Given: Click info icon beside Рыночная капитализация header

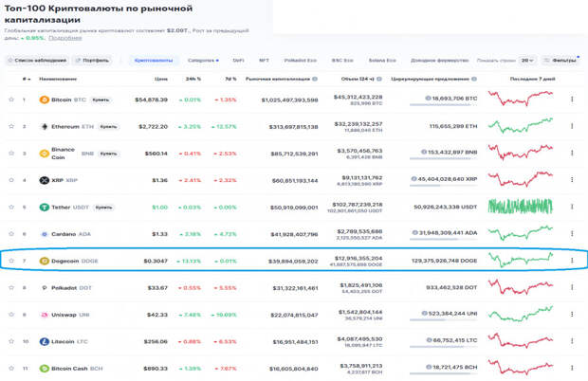Looking at the screenshot, I should pyautogui.click(x=315, y=79).
